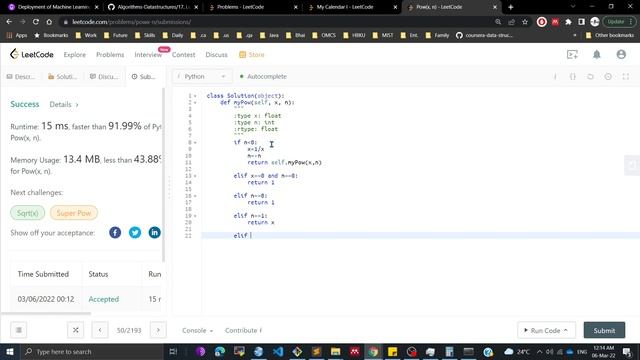Image resolution: width=640 pixels, height=360 pixels.
Task: Open Contest in top navigation
Action: point(183,55)
